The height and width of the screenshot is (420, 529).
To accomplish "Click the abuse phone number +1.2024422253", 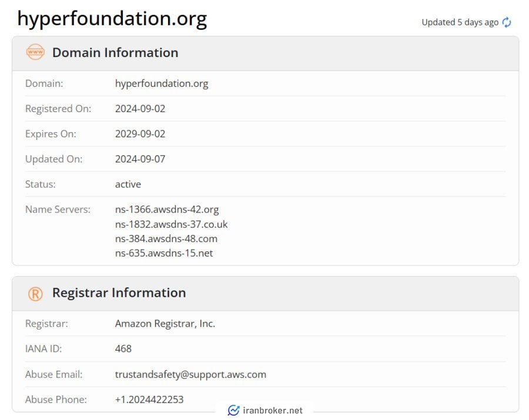I will pos(149,399).
